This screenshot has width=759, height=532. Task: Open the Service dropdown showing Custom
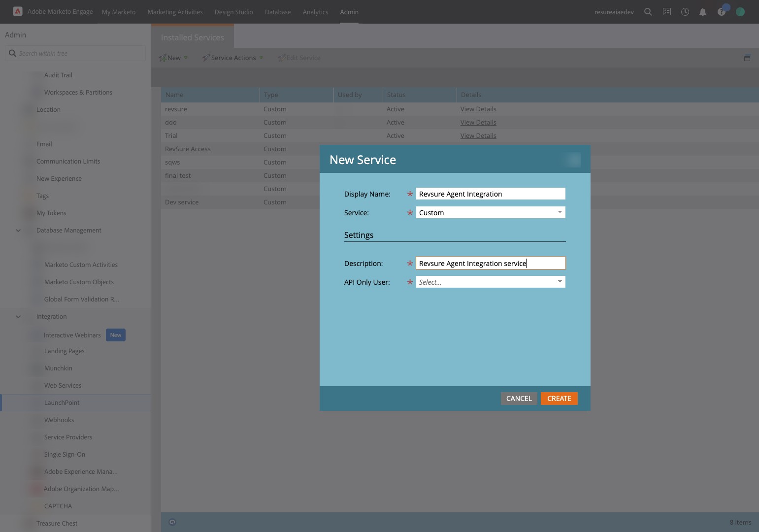click(491, 212)
